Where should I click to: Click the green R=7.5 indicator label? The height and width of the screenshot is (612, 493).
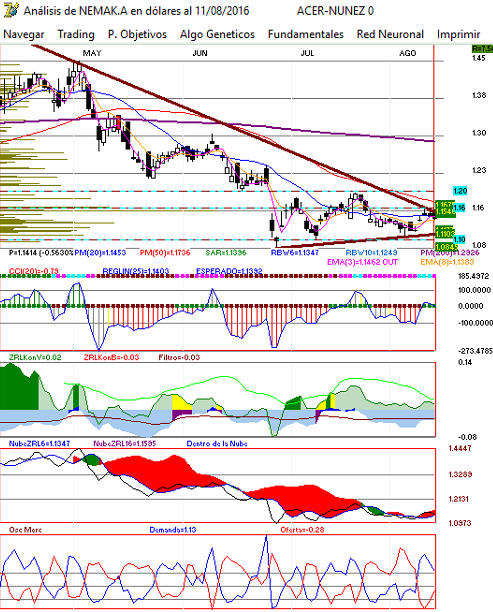[482, 49]
